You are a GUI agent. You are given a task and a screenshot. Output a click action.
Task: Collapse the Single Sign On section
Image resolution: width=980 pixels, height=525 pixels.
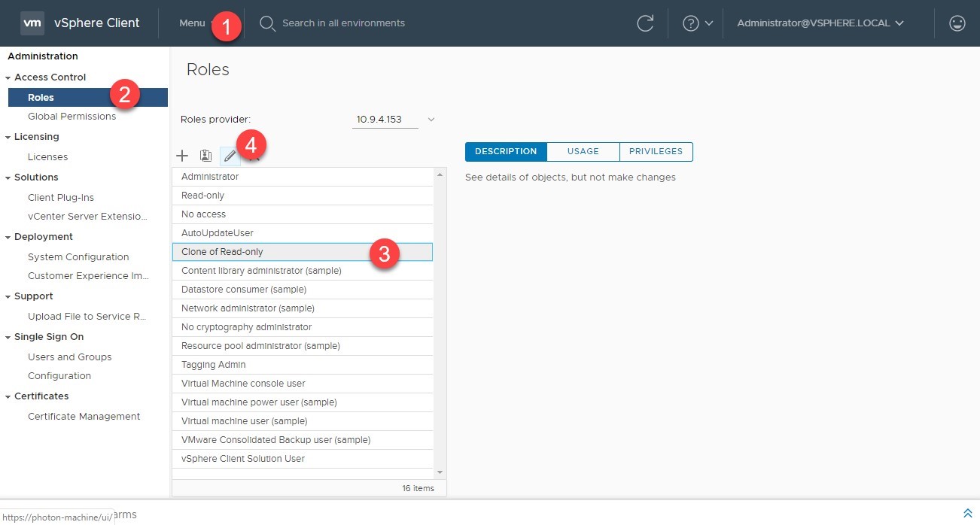10,336
